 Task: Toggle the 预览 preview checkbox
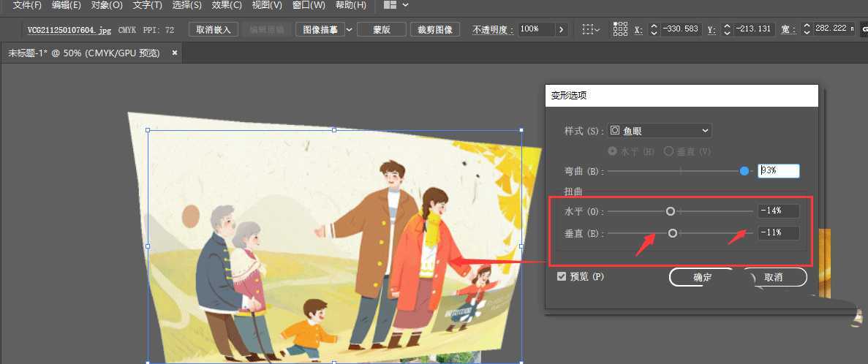(x=562, y=276)
